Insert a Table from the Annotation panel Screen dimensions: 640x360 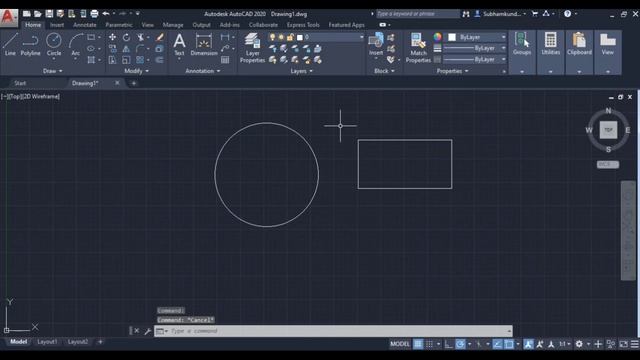[x=225, y=60]
